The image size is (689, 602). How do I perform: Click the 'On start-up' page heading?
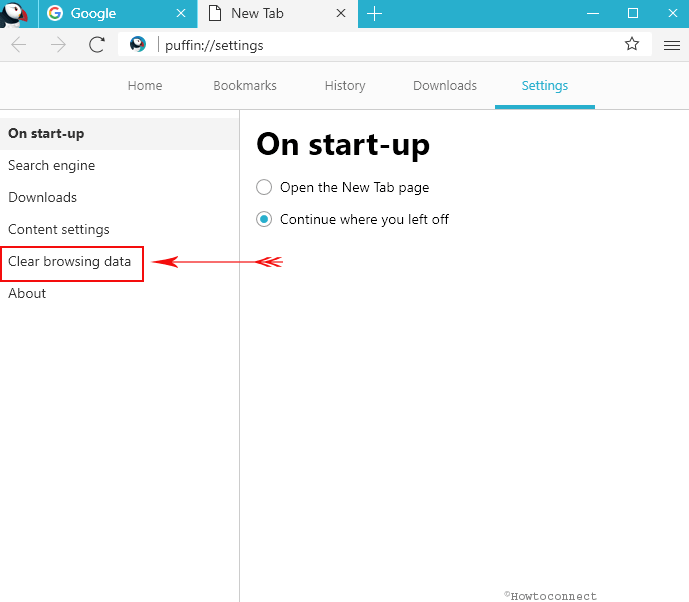(x=343, y=145)
